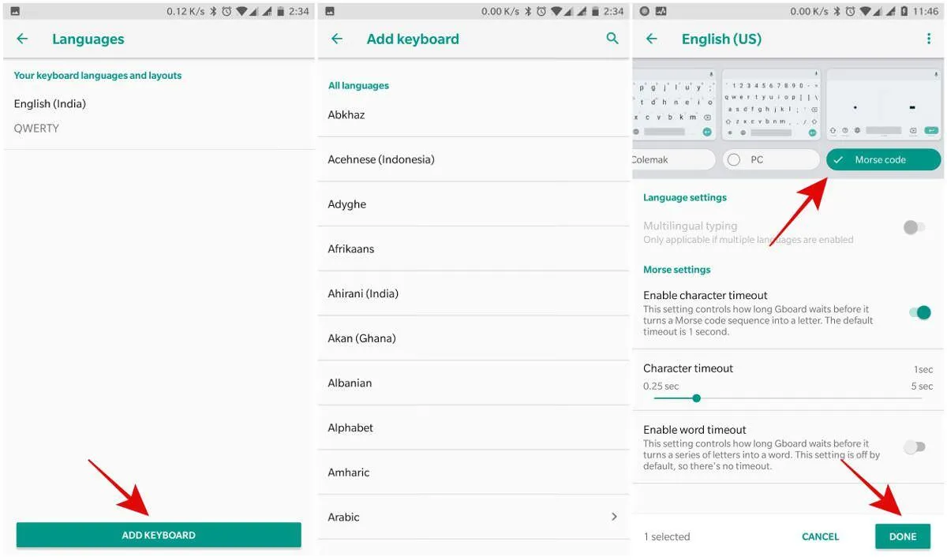Image resolution: width=947 pixels, height=560 pixels.
Task: Select the Colemak layout option
Action: pyautogui.click(x=673, y=159)
